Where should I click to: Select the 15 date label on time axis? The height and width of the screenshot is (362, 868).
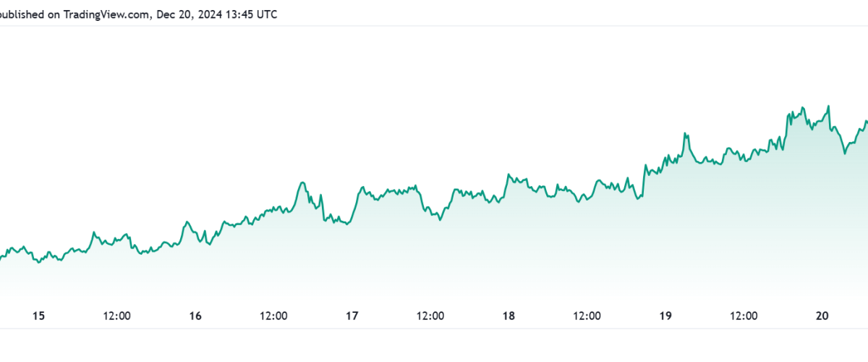point(38,316)
